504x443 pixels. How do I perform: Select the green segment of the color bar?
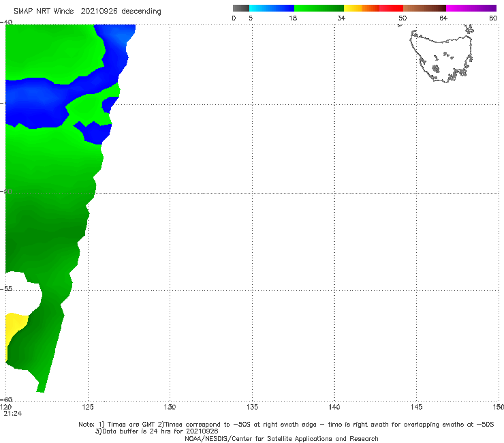319,8
